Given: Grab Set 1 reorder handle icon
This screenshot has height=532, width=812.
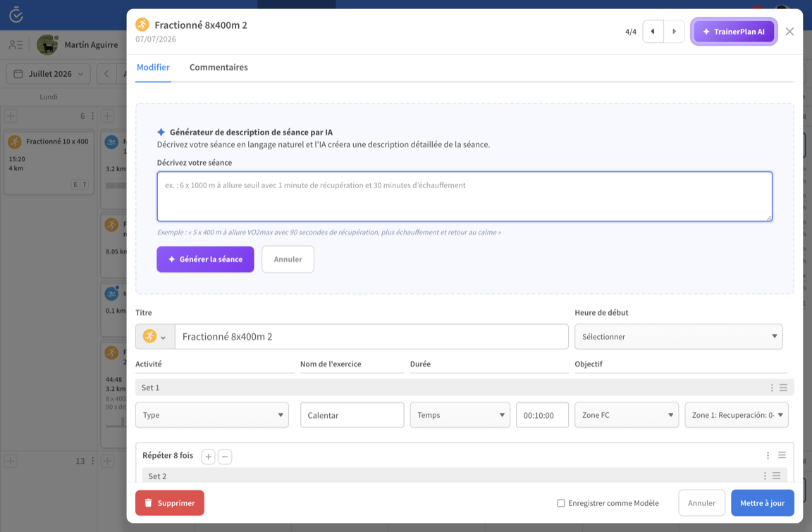Looking at the screenshot, I should tap(783, 388).
